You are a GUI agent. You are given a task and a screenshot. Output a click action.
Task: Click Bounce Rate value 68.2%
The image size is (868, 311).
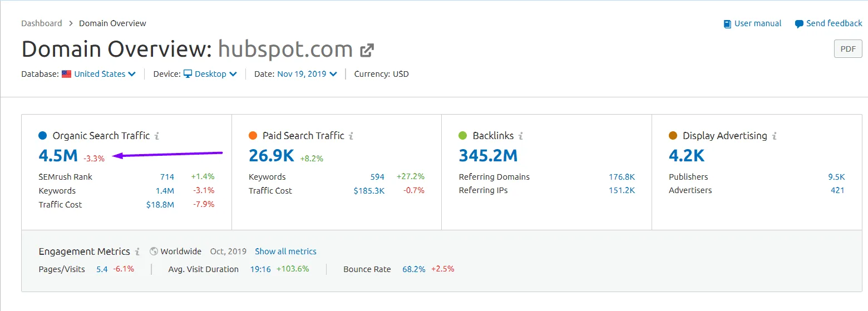tap(414, 269)
